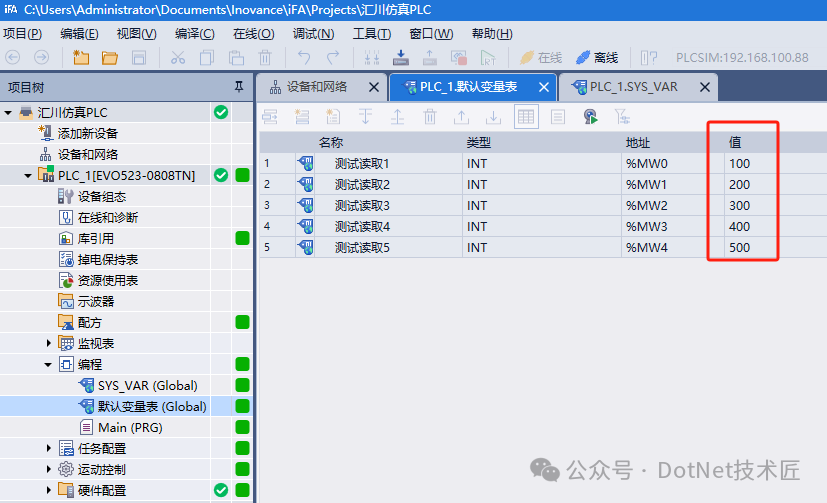Open the 编译(C) menu
This screenshot has width=827, height=503.
coord(195,34)
